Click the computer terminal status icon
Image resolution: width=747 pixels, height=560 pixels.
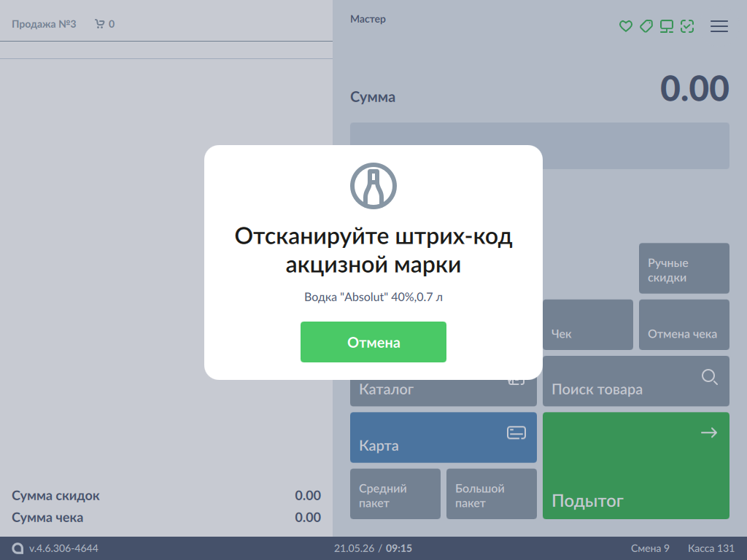[667, 26]
